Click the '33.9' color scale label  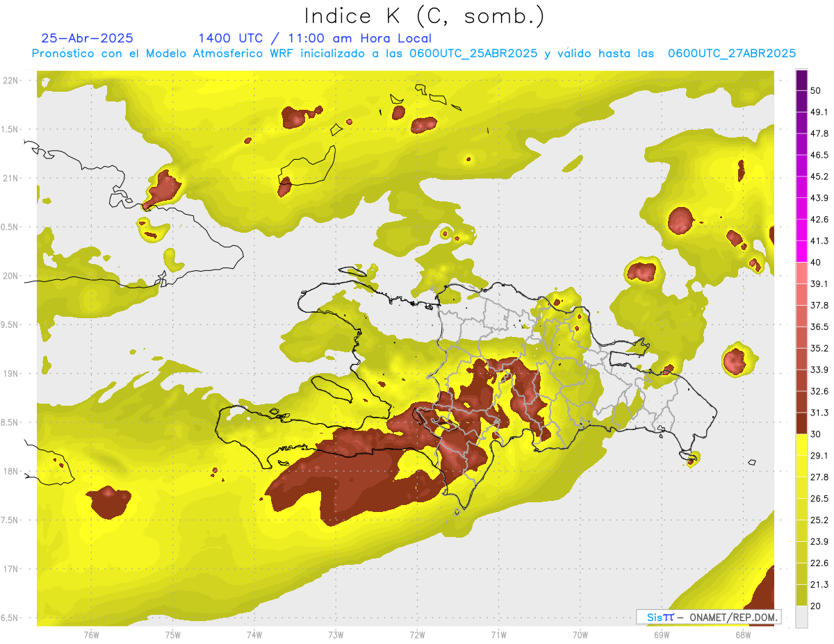click(x=819, y=370)
